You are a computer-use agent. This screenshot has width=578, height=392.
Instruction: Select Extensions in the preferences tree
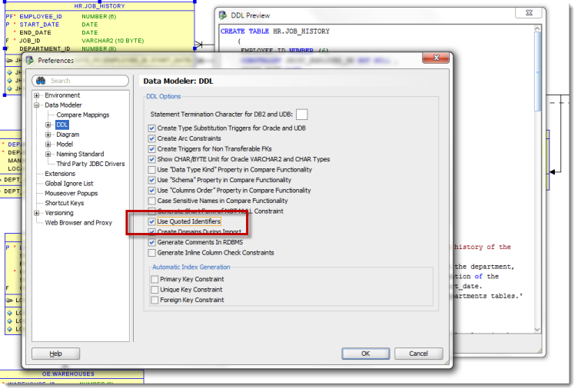click(x=60, y=174)
